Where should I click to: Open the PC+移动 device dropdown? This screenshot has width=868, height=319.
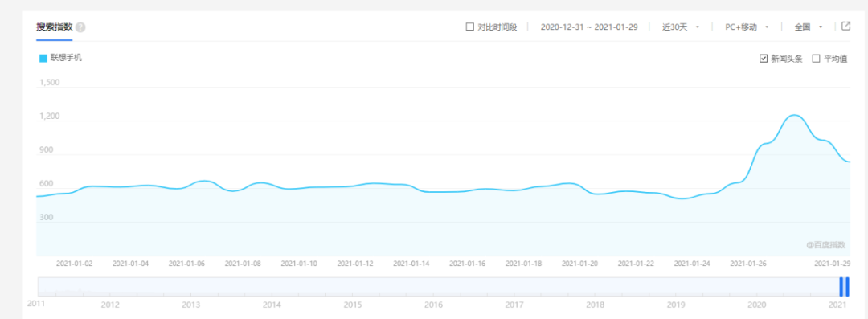pyautogui.click(x=747, y=27)
